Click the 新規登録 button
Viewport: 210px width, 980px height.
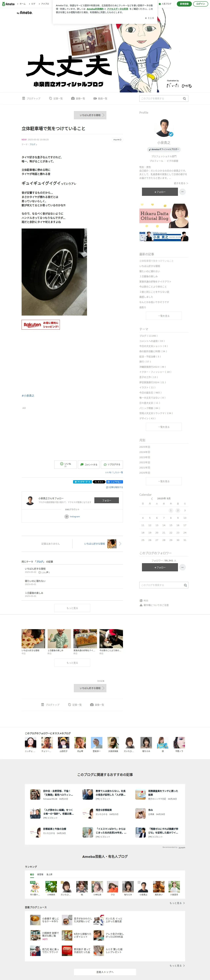184,4
